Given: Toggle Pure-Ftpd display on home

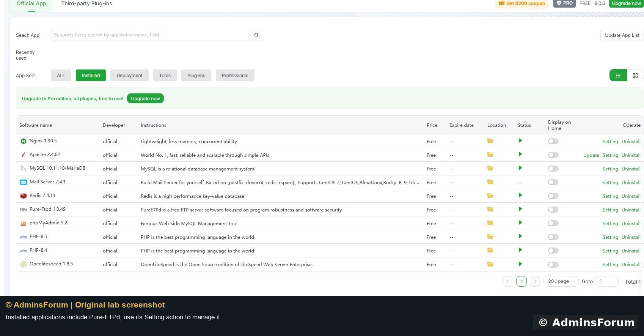Looking at the screenshot, I should tap(553, 210).
